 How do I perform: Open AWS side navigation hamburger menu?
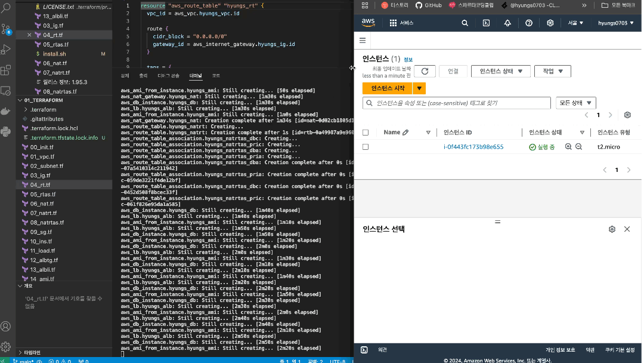coord(363,40)
